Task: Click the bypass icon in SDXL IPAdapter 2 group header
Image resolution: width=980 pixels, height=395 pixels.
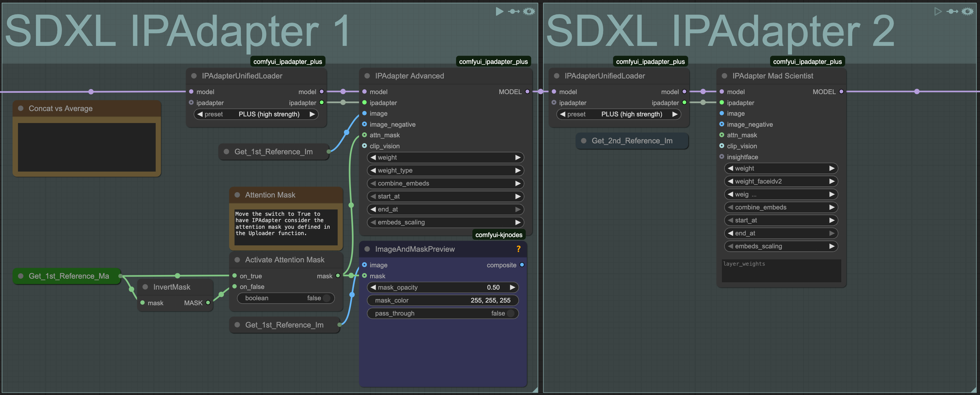Action: pos(952,11)
